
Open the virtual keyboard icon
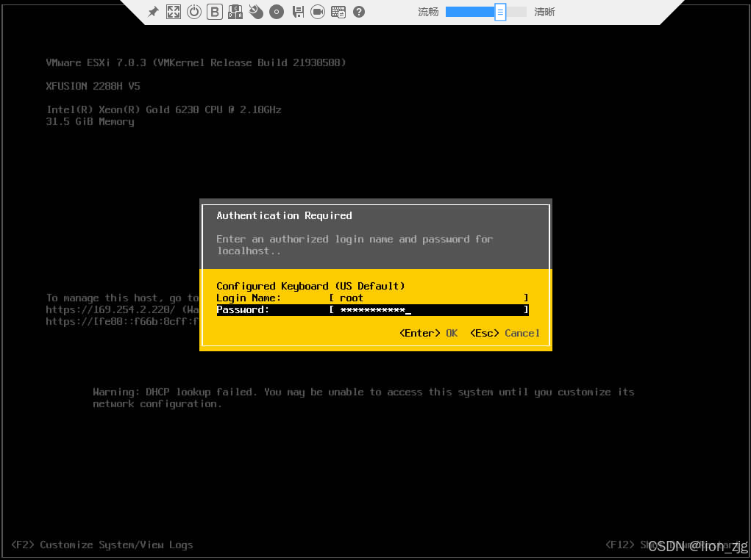click(338, 12)
